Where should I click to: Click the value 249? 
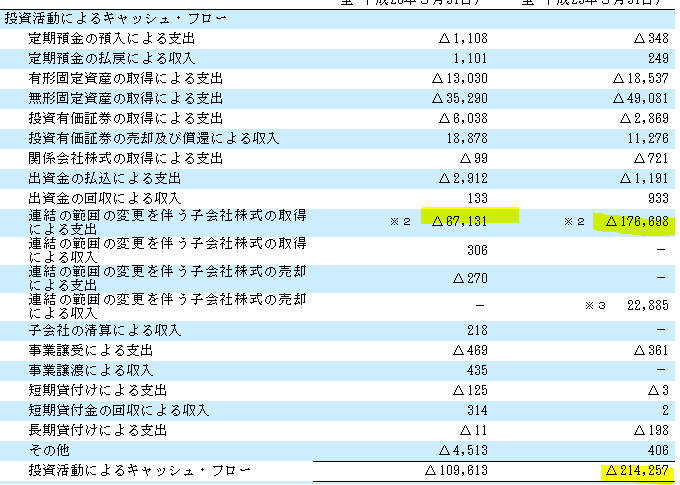[658, 59]
